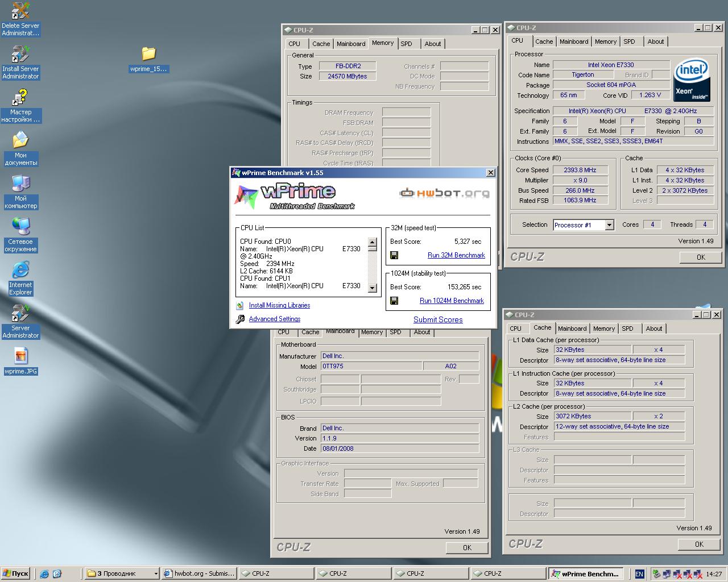Viewport: 728px width, 582px height.
Task: Switch to wPrime Benchmark taskbar button
Action: pyautogui.click(x=586, y=573)
